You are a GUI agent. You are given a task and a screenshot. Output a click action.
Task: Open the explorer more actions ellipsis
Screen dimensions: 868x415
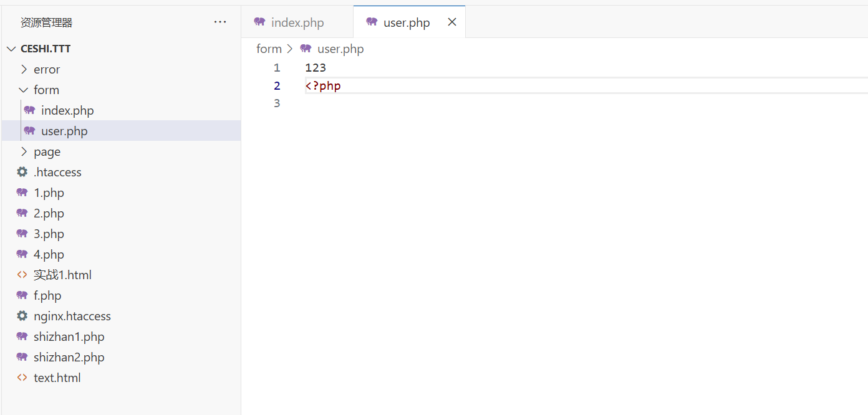pyautogui.click(x=220, y=22)
